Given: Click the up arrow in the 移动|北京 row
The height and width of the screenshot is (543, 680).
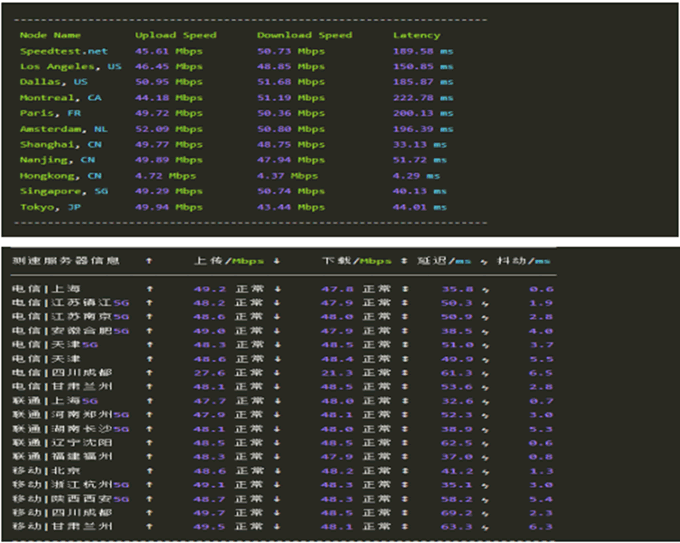Looking at the screenshot, I should point(149,470).
